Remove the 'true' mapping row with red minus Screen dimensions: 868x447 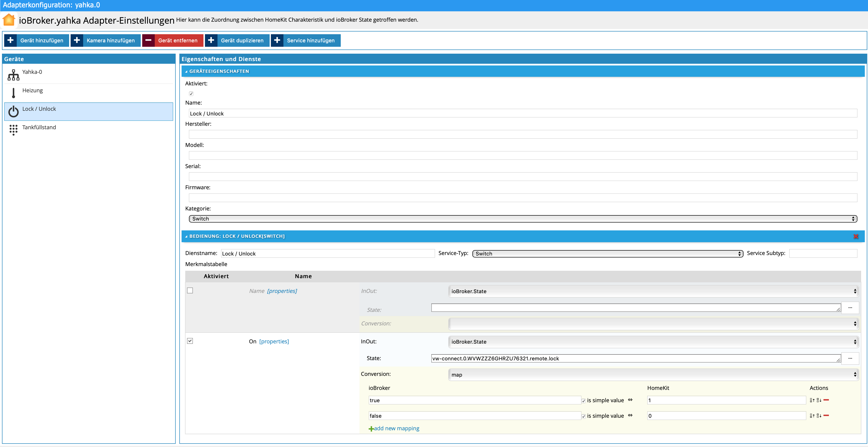(826, 400)
